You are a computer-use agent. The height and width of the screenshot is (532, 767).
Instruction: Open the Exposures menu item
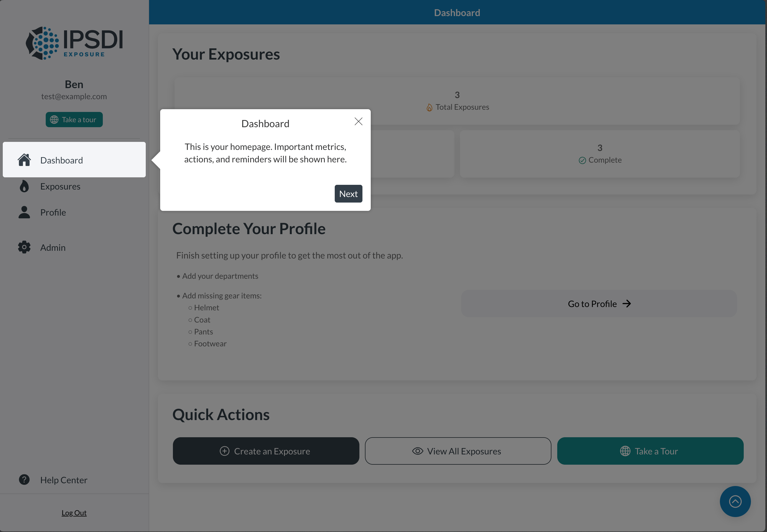pos(60,186)
